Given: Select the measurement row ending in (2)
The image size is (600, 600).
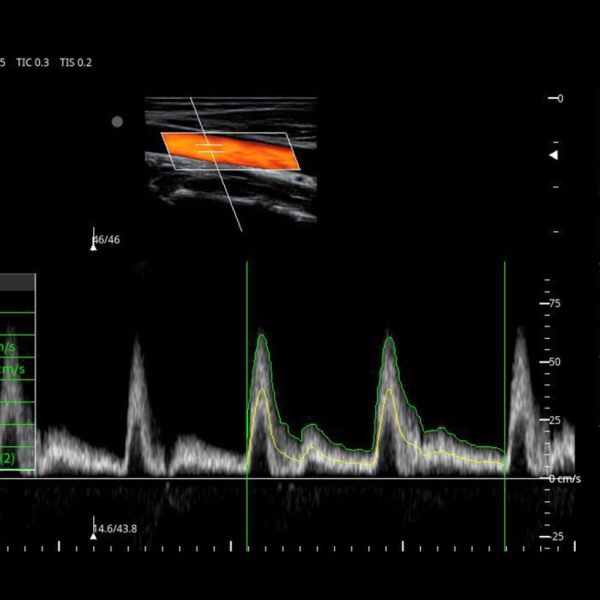Looking at the screenshot, I should [x=15, y=458].
